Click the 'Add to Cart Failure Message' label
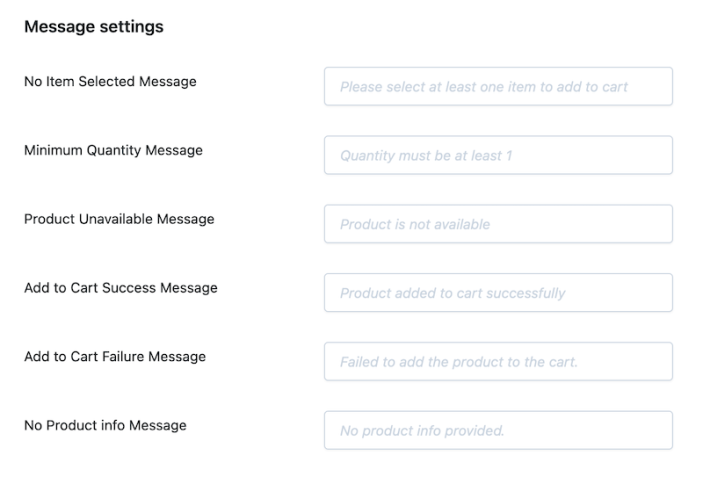This screenshot has height=477, width=703. (x=115, y=356)
